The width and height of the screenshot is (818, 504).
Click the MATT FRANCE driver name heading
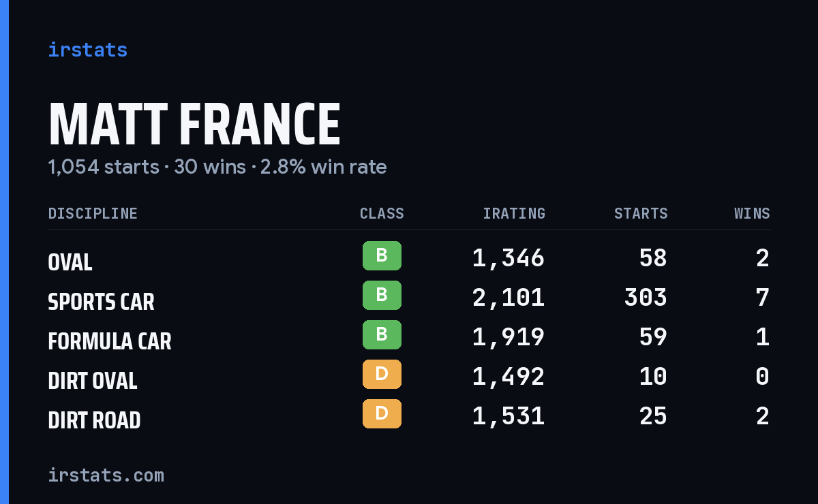(194, 125)
